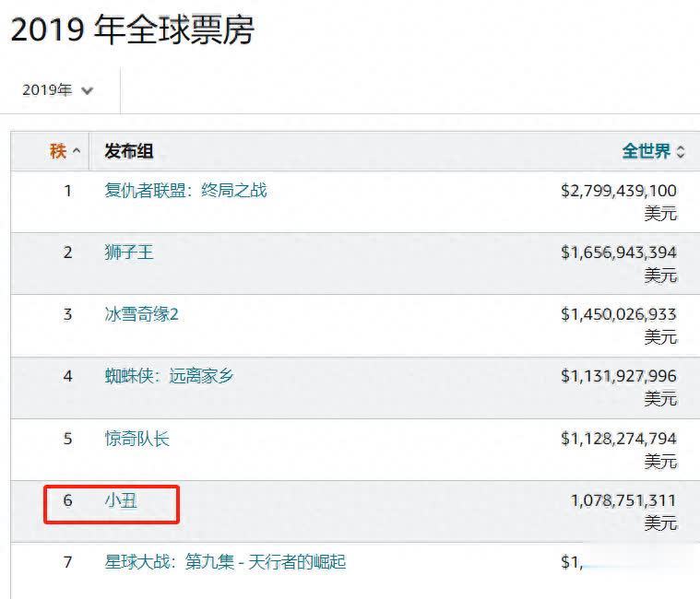Select the $2,799,439,100 gross value
700x599 pixels.
pos(619,191)
